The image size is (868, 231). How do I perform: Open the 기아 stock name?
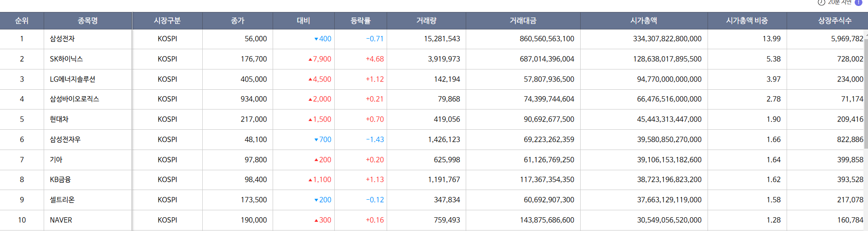56,160
